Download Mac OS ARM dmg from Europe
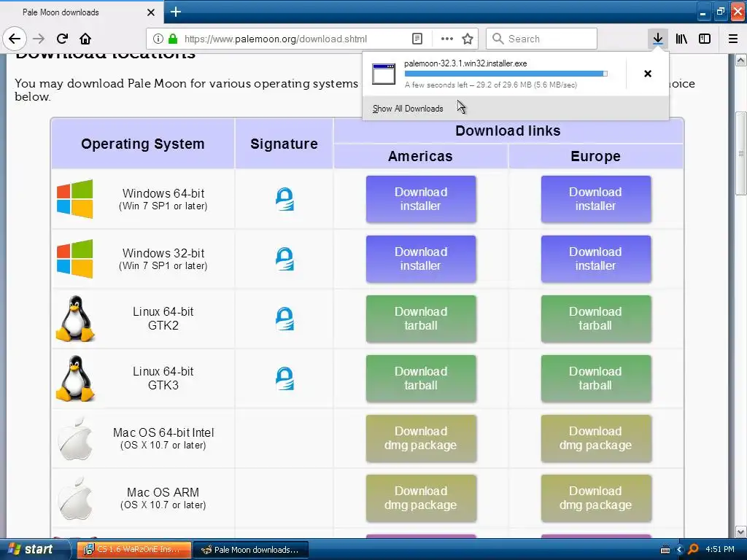 click(x=595, y=498)
